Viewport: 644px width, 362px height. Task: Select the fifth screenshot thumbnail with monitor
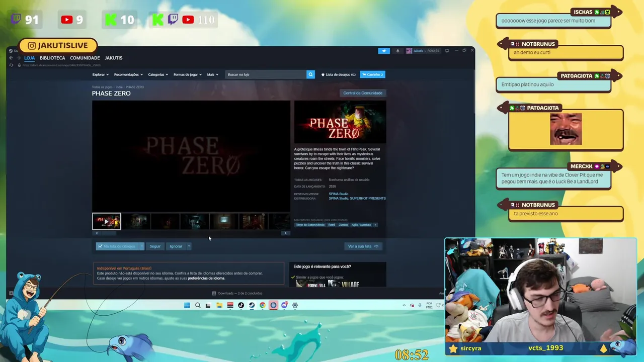224,221
